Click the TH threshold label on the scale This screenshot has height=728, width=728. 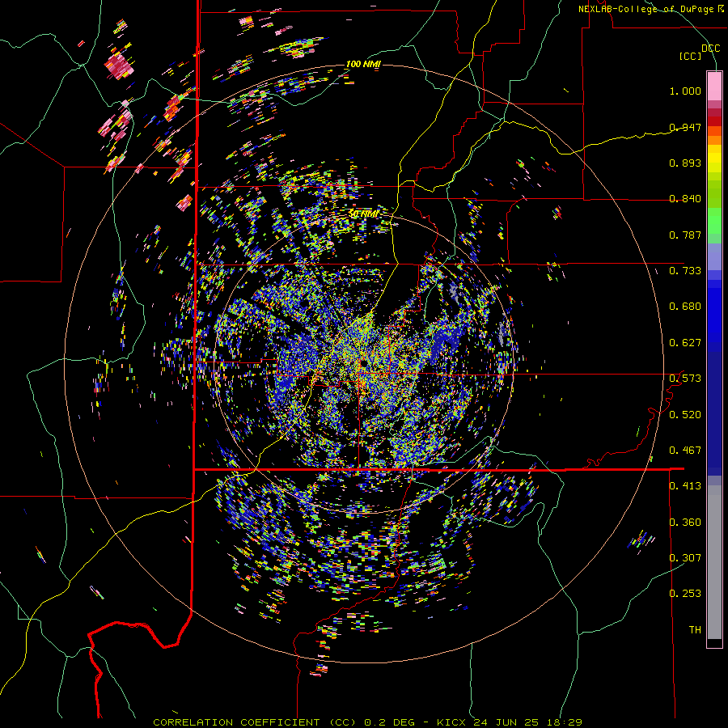pyautogui.click(x=695, y=629)
